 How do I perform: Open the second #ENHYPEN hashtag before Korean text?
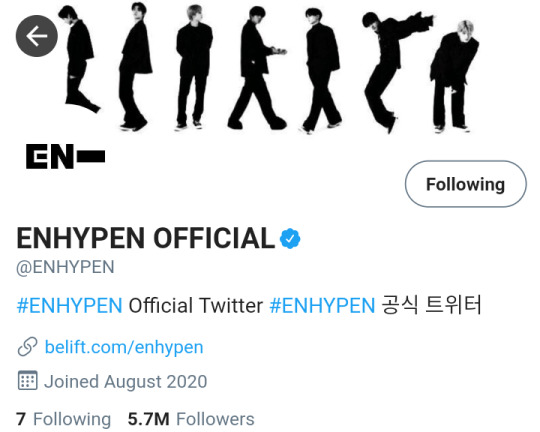pyautogui.click(x=322, y=305)
